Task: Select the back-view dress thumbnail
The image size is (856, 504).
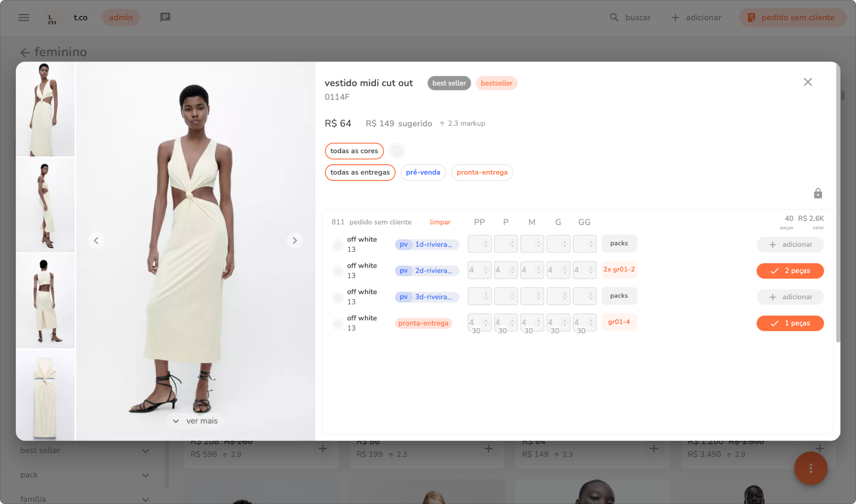Action: coord(45,301)
